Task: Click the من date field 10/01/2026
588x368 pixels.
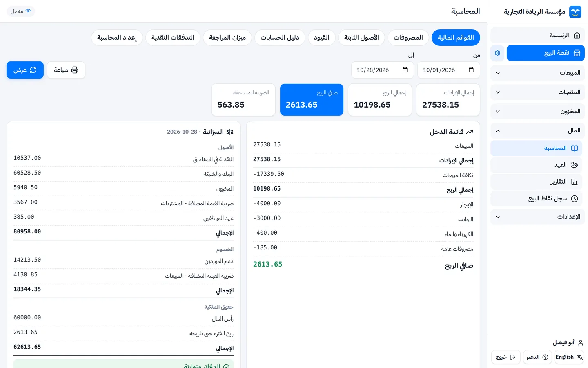Action: click(448, 70)
